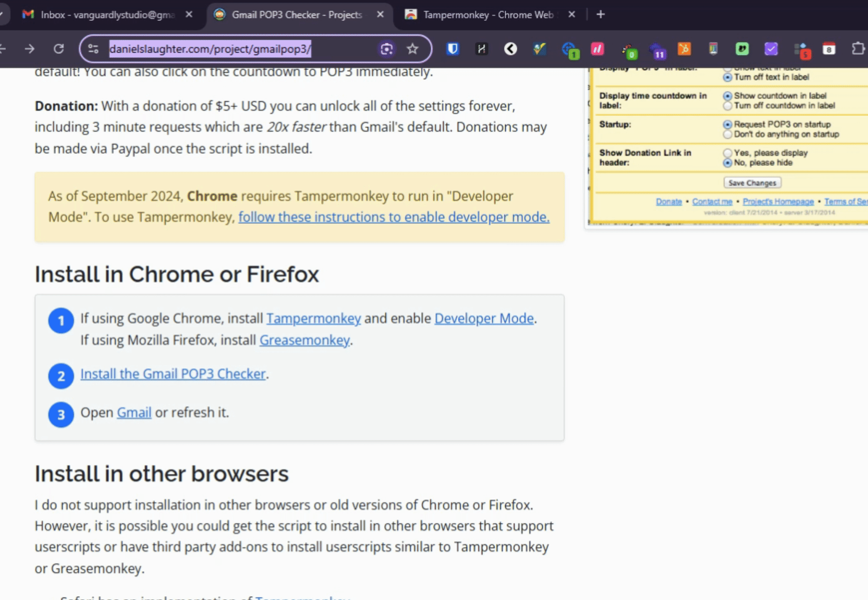The image size is (868, 600).
Task: Open the dark H-logo extension
Action: [x=481, y=49]
